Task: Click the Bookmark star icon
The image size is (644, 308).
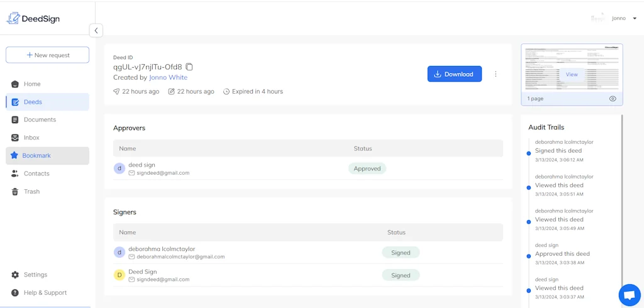Action: point(14,155)
